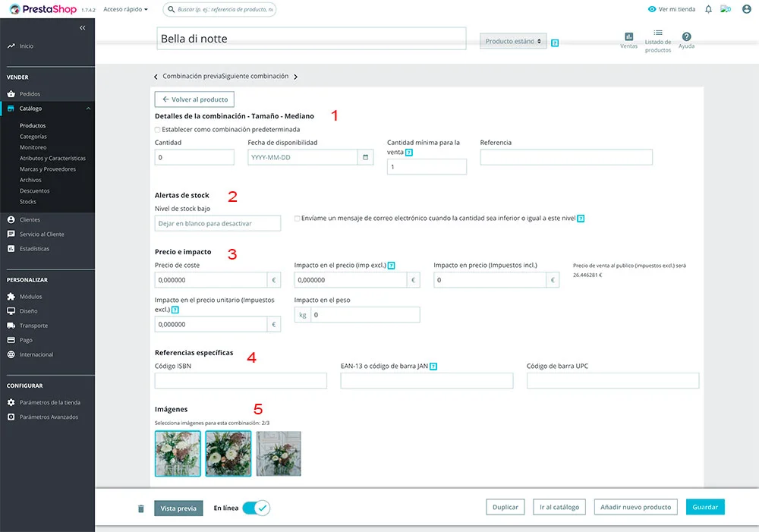This screenshot has height=532, width=759.
Task: Click help icon next to product type
Action: [x=555, y=43]
